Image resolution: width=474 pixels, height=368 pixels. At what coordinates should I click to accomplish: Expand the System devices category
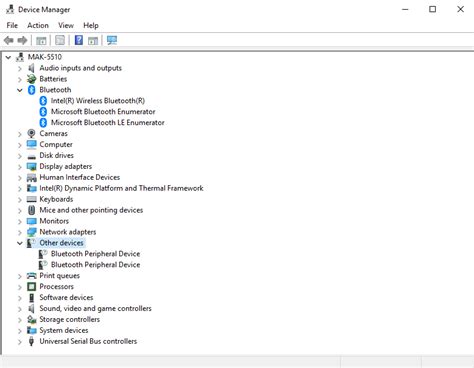[20, 331]
